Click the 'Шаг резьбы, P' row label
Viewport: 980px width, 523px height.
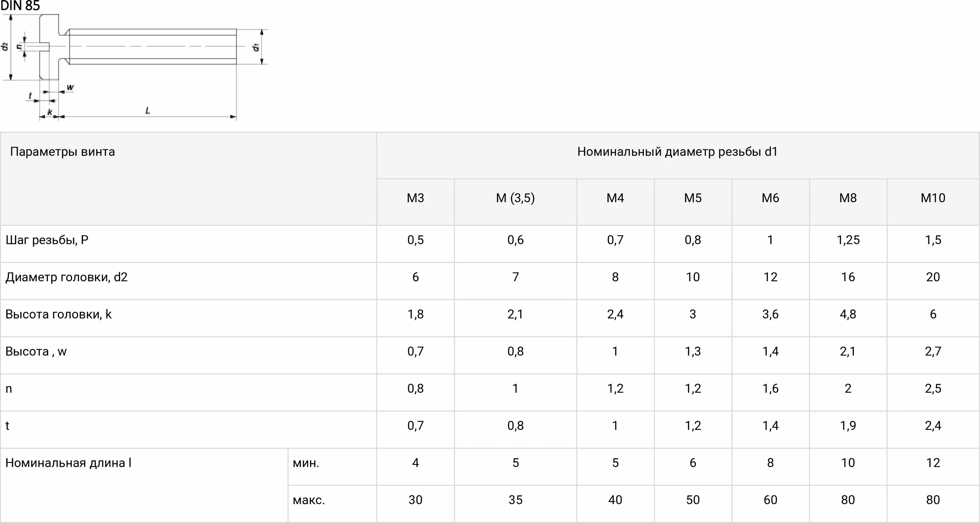(x=47, y=240)
